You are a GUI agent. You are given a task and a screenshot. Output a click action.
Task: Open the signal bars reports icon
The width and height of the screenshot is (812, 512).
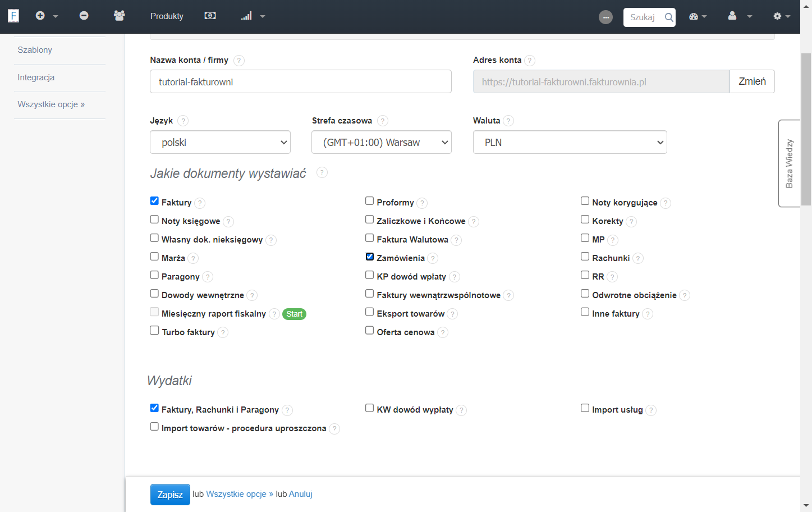(246, 16)
